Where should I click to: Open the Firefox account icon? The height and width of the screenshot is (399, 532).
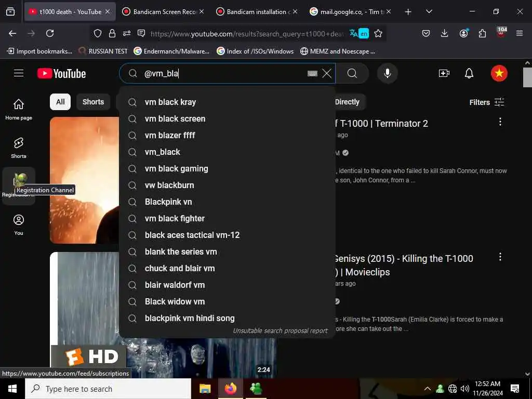pos(463,33)
